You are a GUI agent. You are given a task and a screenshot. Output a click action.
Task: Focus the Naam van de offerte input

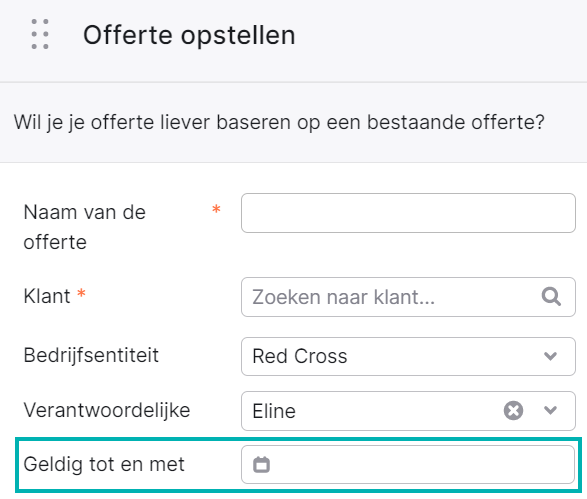(408, 213)
